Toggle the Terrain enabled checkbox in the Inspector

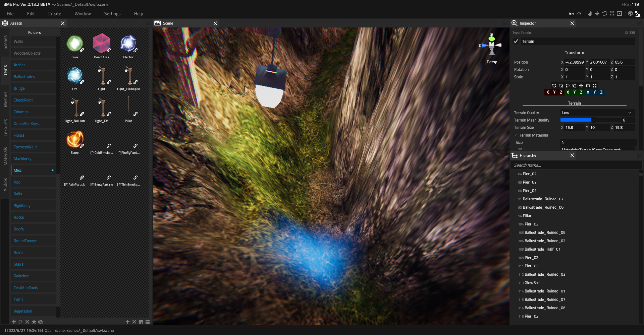[516, 41]
